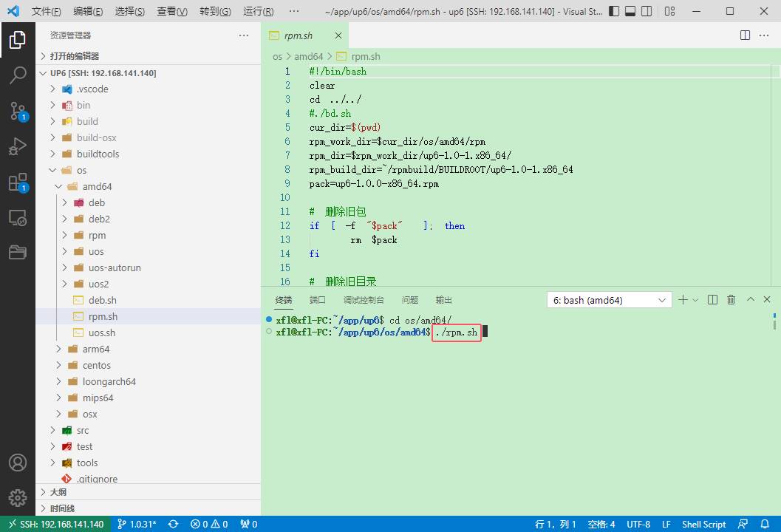Open Manage settings gear icon
The height and width of the screenshot is (532, 781).
coord(18,497)
